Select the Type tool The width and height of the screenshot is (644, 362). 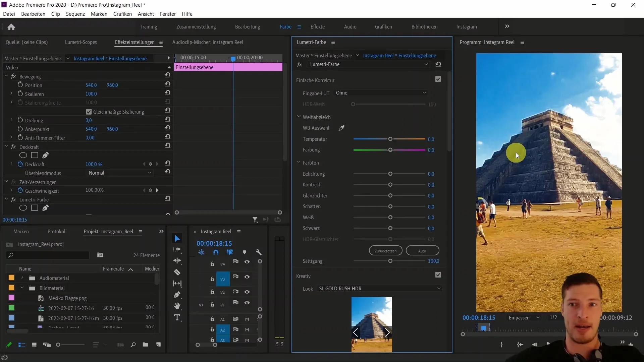(x=177, y=317)
